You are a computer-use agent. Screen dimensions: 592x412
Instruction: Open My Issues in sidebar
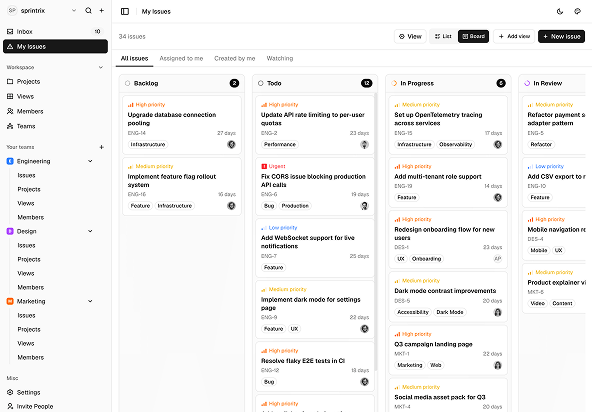55,46
